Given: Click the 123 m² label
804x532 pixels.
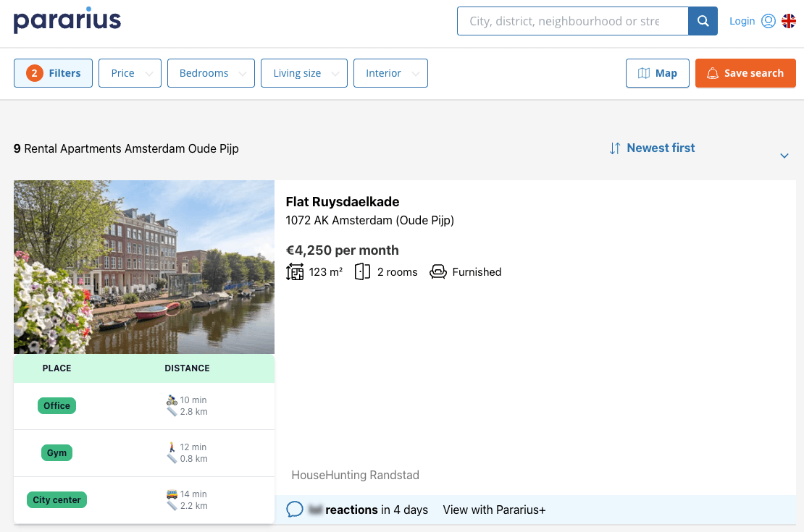Looking at the screenshot, I should 326,271.
